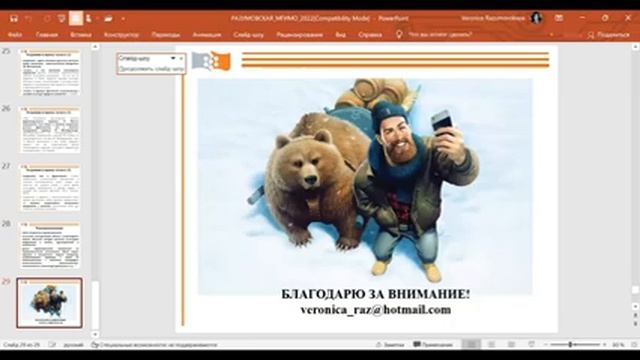Start slideshow from beginning icon

pos(61,19)
